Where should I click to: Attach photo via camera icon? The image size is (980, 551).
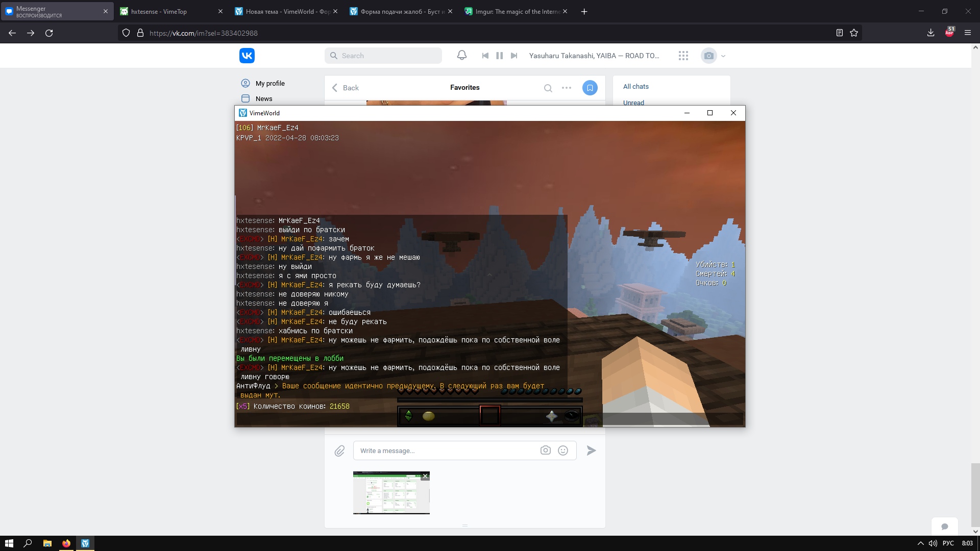point(545,450)
